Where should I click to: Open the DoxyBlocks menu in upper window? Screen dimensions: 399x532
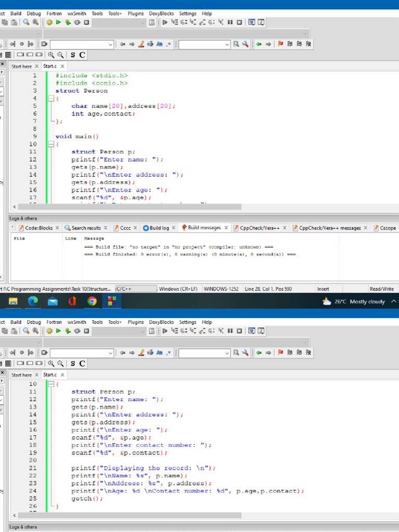(x=162, y=14)
